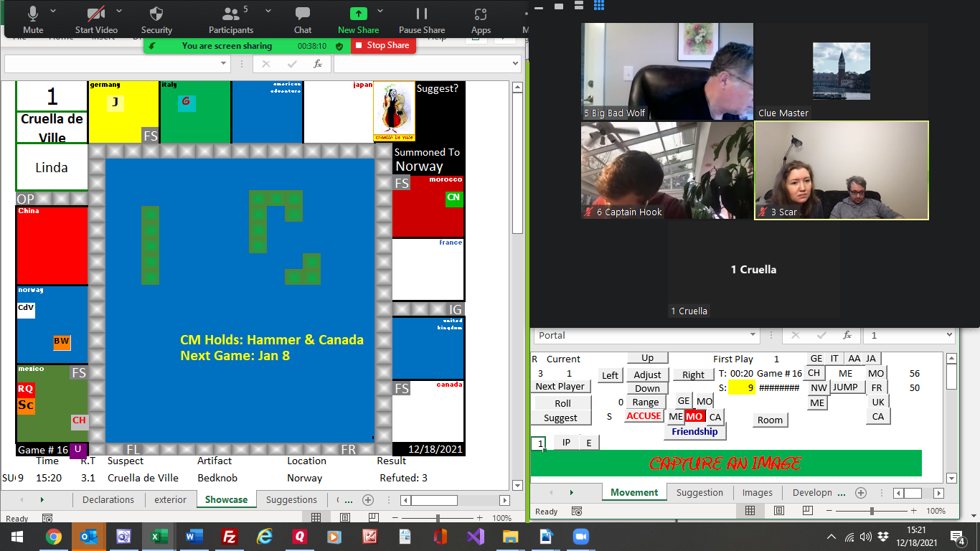The width and height of the screenshot is (980, 551).
Task: Open Internet Explorer from the taskbar
Action: pos(265,537)
